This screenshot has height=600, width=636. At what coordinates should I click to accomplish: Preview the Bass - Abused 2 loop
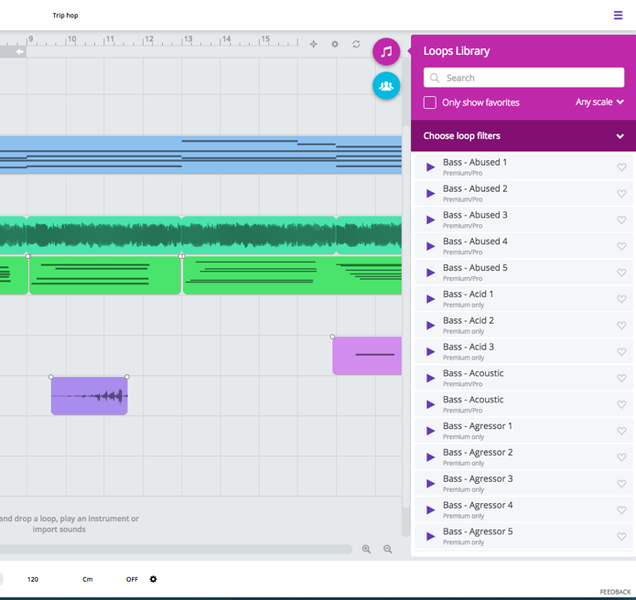(x=430, y=194)
